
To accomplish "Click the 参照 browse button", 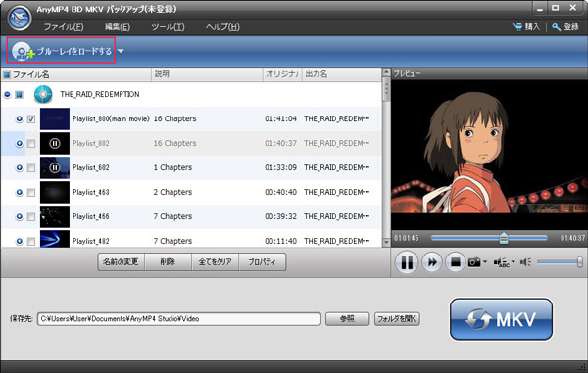I will (347, 319).
